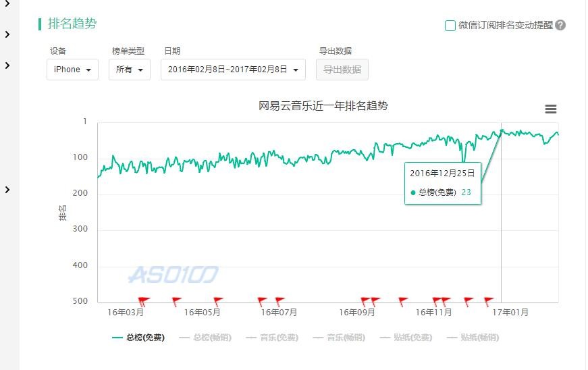This screenshot has height=370, width=588.
Task: Click the chart title 网易云音乐近一年排名趋势
Action: tap(323, 106)
